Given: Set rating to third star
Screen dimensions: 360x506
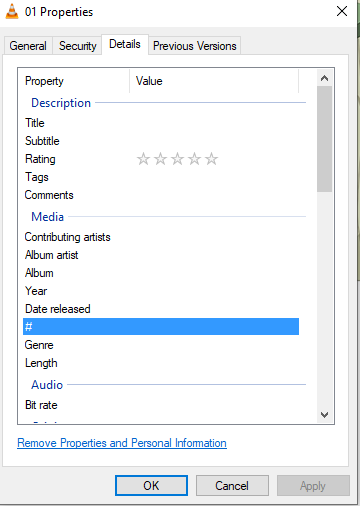Looking at the screenshot, I should coord(177,159).
